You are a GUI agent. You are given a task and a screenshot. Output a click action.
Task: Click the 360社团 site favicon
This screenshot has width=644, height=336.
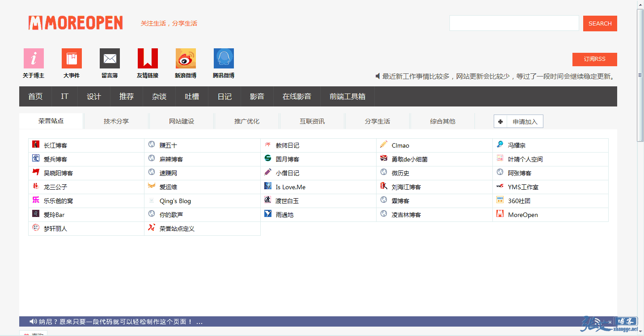500,200
